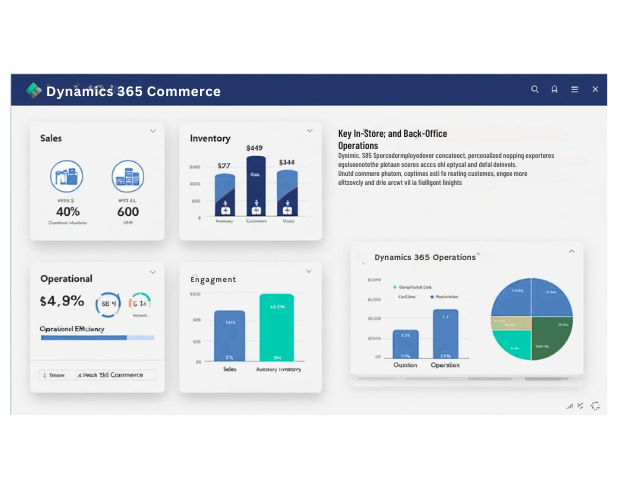Screen dimensions: 617x488
Task: Click the Key In-Store and Back-Office Operations heading
Action: click(393, 139)
